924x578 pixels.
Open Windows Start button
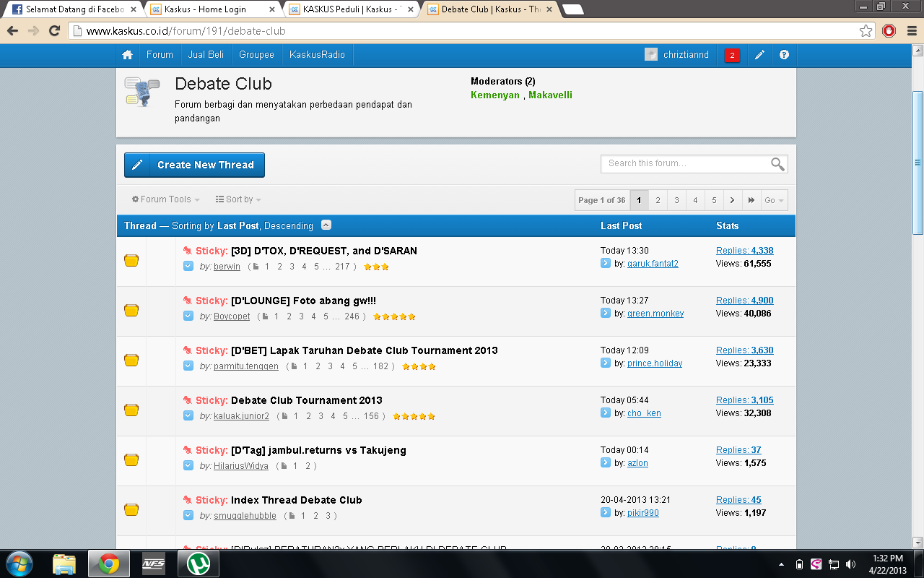click(19, 563)
